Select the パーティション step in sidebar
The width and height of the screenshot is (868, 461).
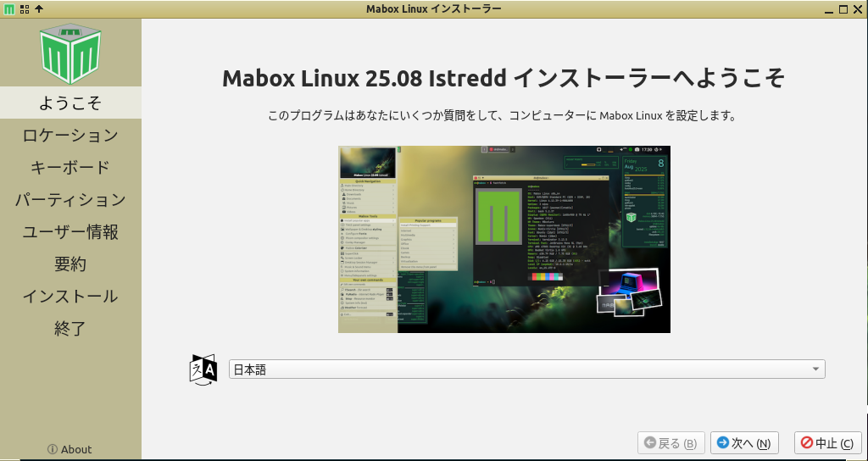(70, 199)
